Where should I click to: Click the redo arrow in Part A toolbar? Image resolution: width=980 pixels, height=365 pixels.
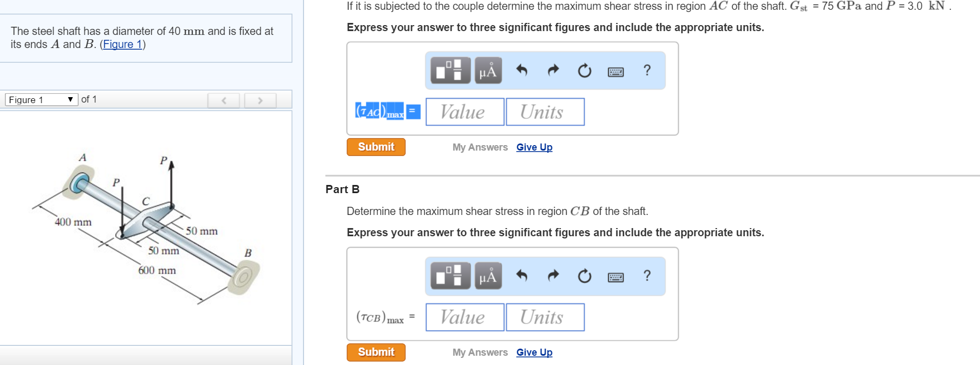pyautogui.click(x=554, y=70)
